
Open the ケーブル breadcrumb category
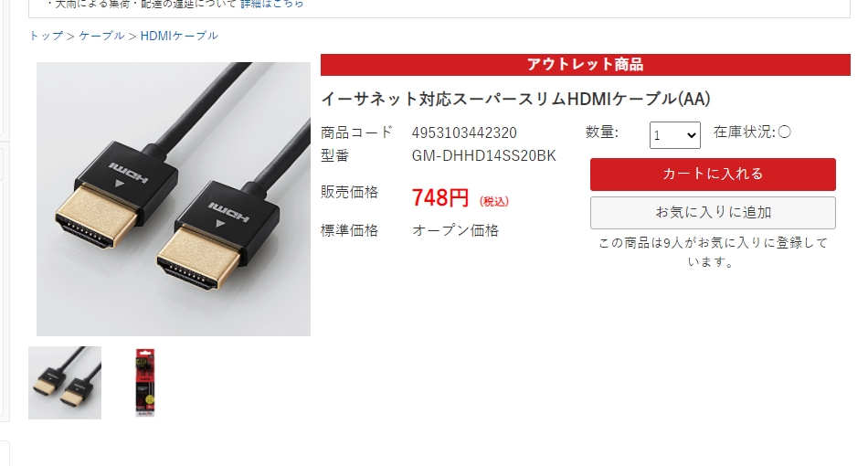pos(101,36)
